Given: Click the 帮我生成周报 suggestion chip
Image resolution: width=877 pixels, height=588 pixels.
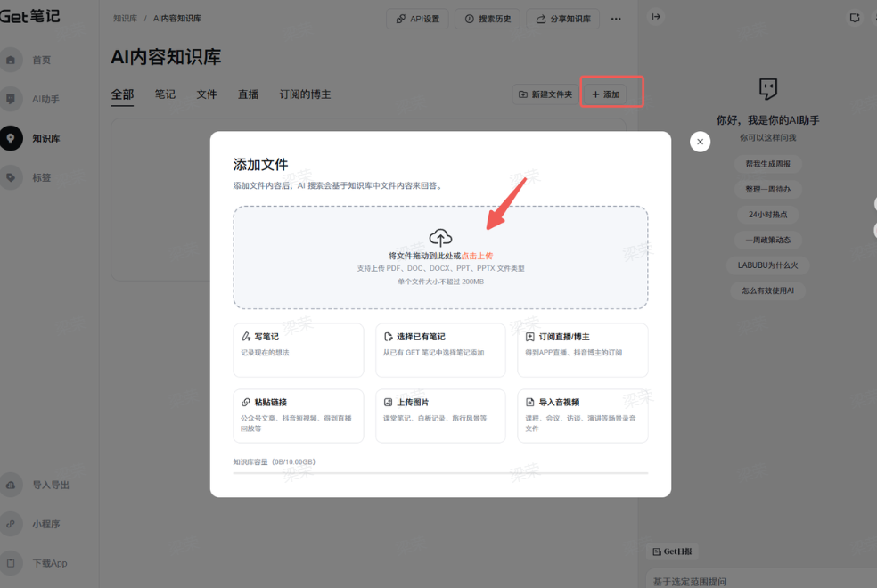Looking at the screenshot, I should pyautogui.click(x=767, y=164).
